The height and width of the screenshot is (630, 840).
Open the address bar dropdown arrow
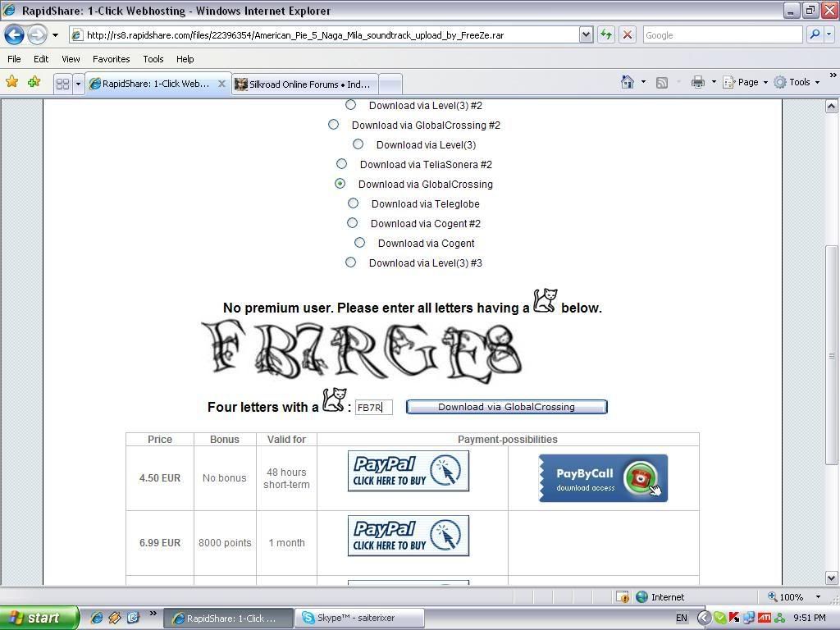pos(586,35)
